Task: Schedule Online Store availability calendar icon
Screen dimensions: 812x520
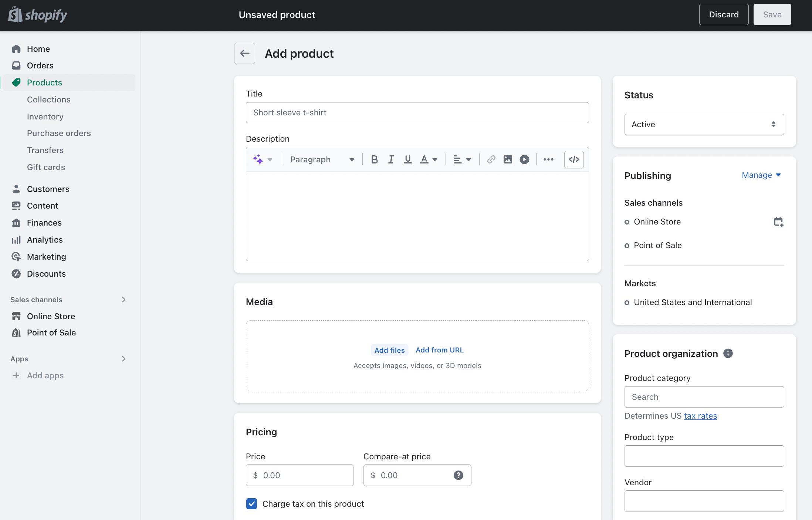Action: click(x=778, y=222)
